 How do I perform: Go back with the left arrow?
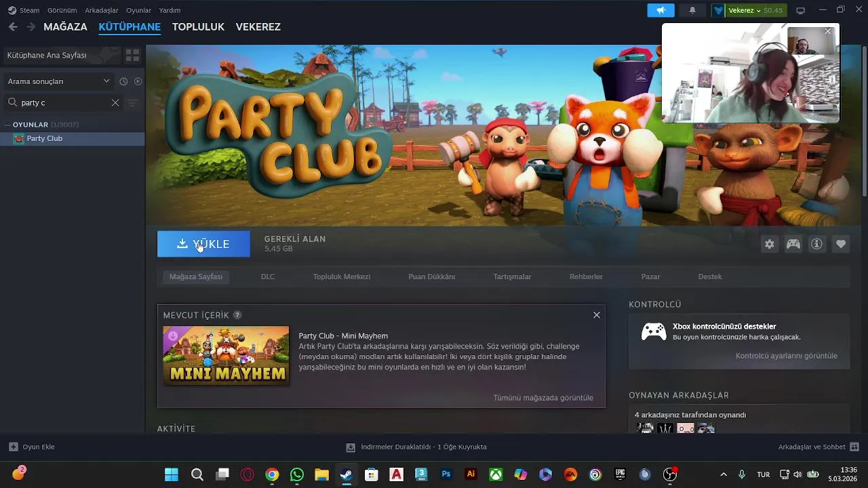(13, 27)
